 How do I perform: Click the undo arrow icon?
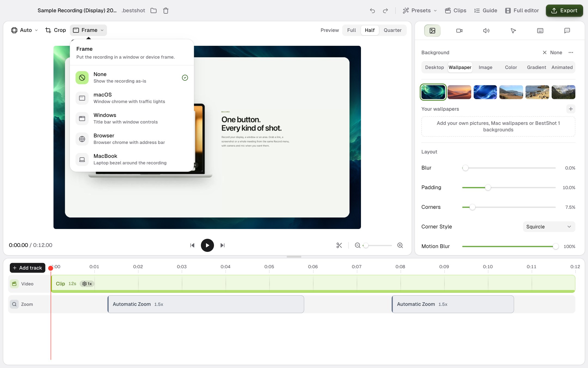(x=372, y=11)
